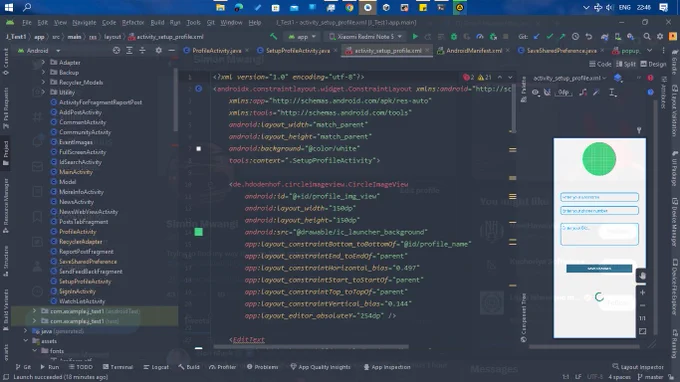Toggle design View Options eye icon
This screenshot has width=680, height=382.
click(536, 92)
